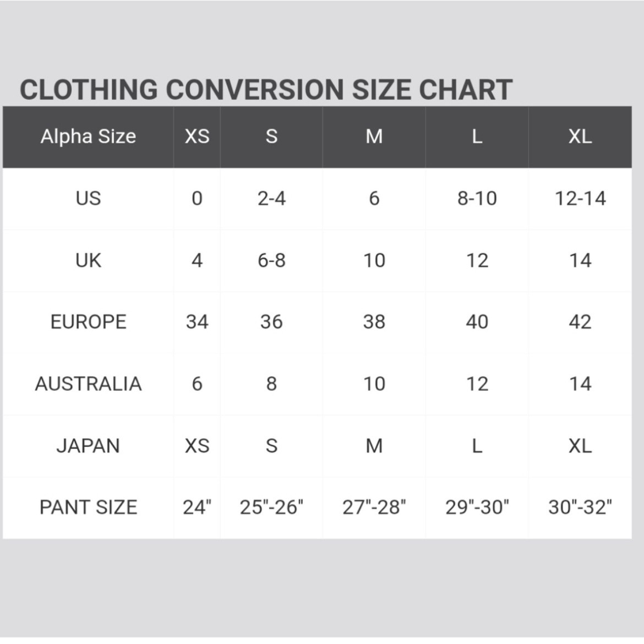The width and height of the screenshot is (644, 644).
Task: Select the Europe size 38 cell
Action: [374, 322]
